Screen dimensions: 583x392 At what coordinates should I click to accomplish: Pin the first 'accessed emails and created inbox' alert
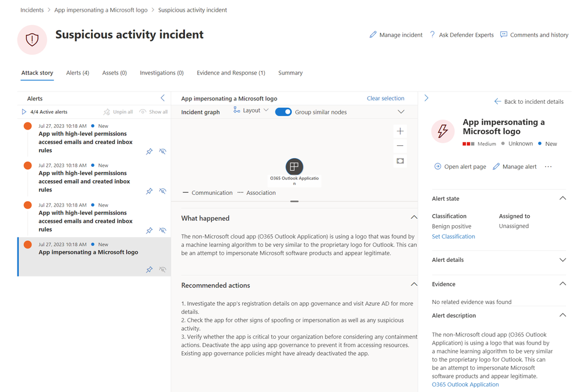pos(149,151)
